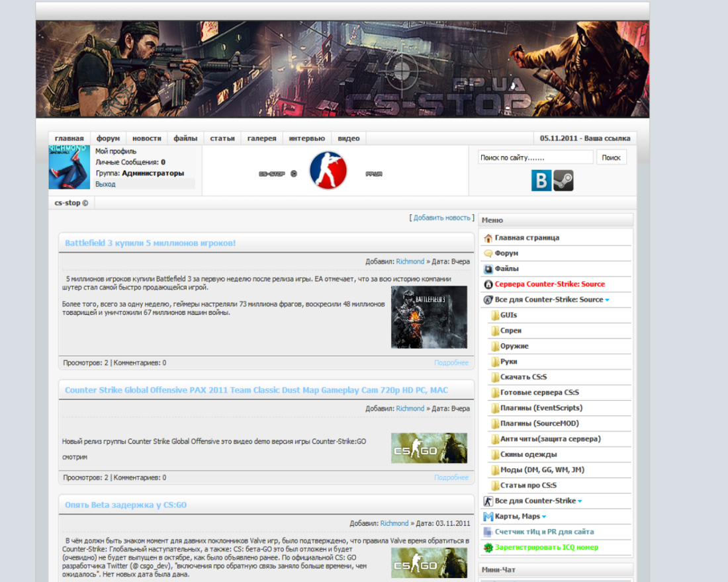
Task: Click the Battlefield 3 cover thumbnail
Action: 429,317
